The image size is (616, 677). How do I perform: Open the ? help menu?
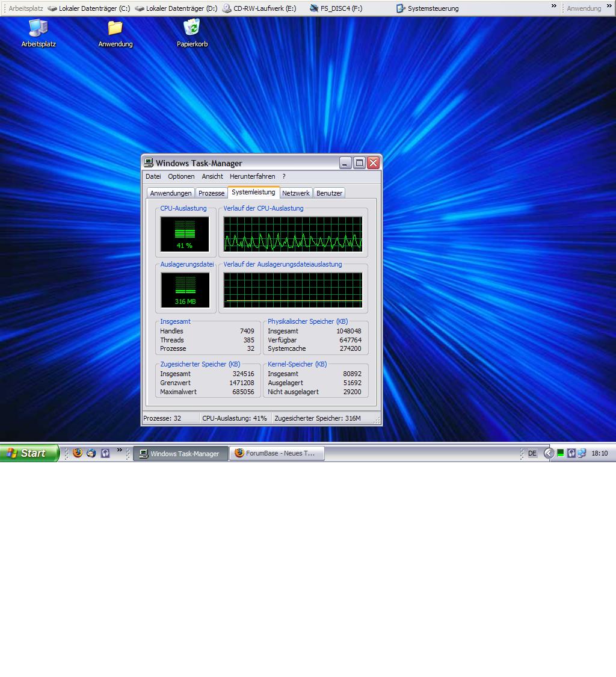[283, 176]
